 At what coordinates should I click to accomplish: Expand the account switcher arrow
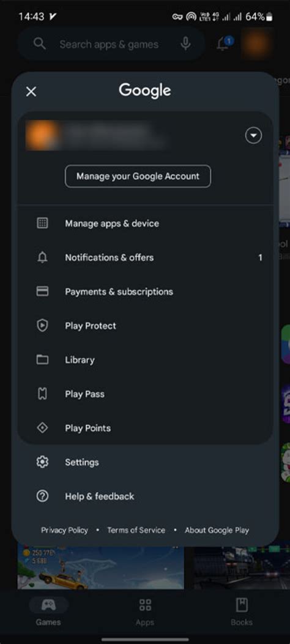(253, 135)
